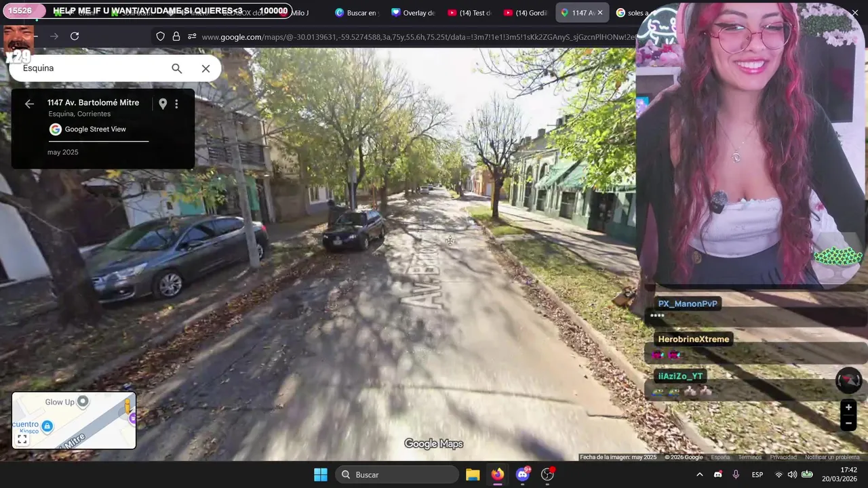The width and height of the screenshot is (868, 488).
Task: Open File Explorer from the taskbar
Action: [473, 474]
